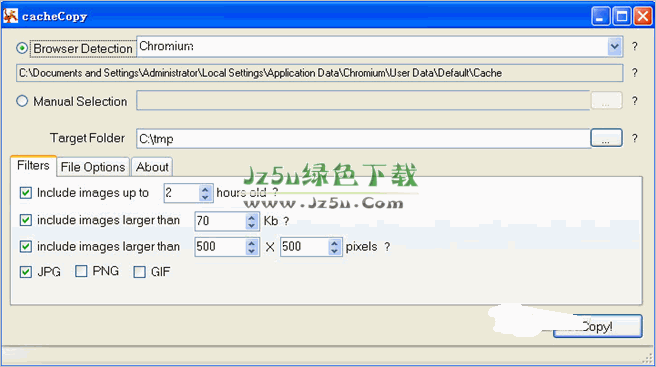This screenshot has width=656, height=367.
Task: Click the help question mark after hours old
Action: tap(275, 193)
